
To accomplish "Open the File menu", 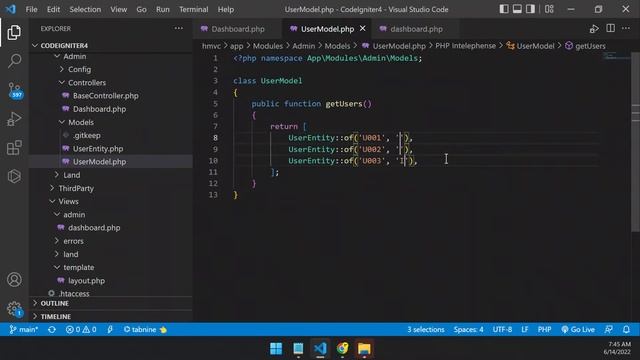I will (x=31, y=9).
